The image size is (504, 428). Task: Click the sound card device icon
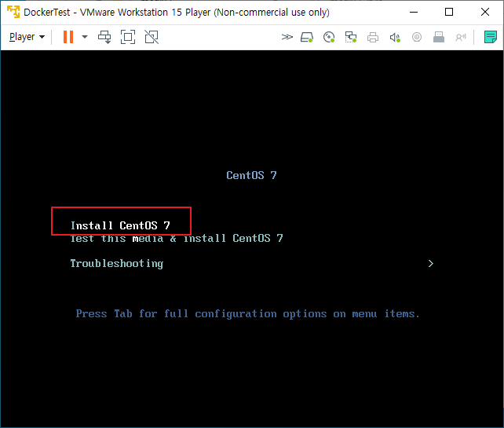(x=395, y=37)
